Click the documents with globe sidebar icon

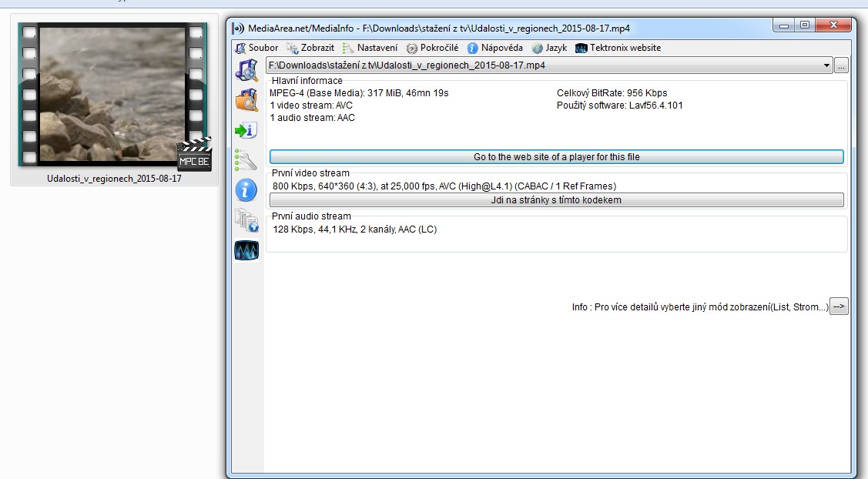click(x=246, y=220)
